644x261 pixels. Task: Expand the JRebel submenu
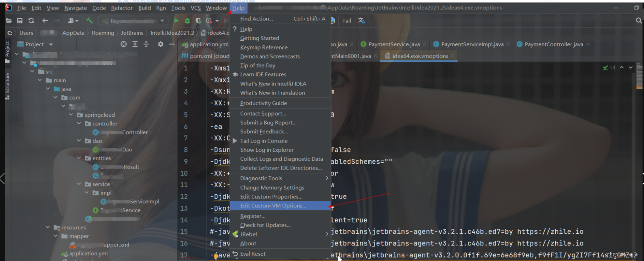[x=280, y=234]
